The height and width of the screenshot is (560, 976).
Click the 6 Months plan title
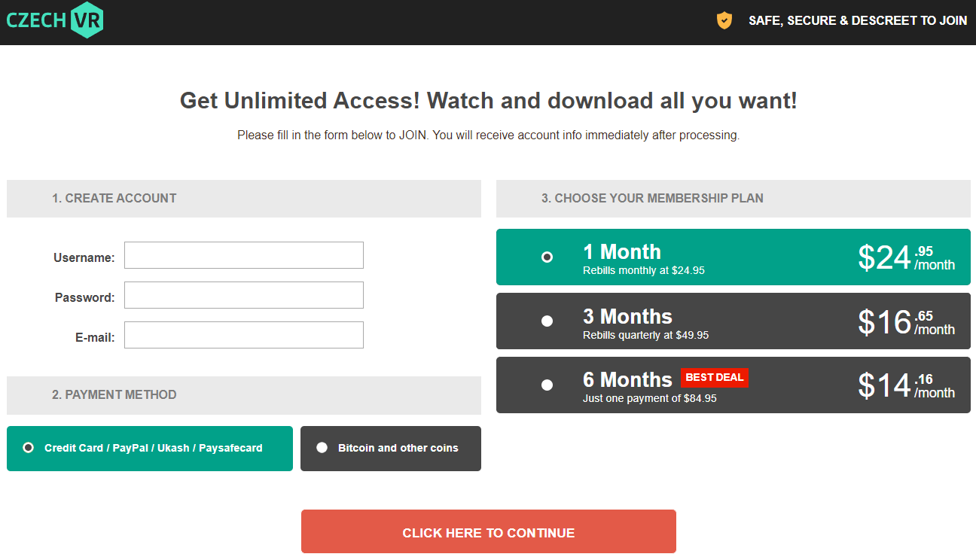pos(627,379)
